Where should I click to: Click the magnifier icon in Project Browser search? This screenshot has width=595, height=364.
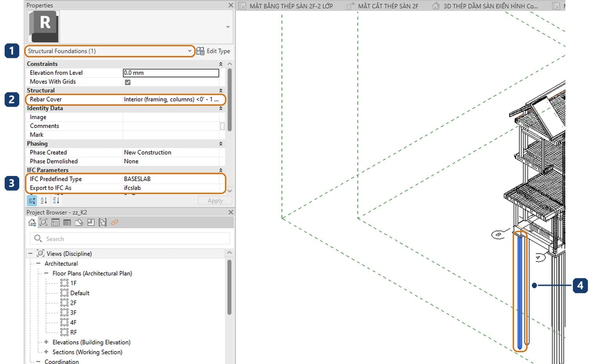(x=38, y=238)
